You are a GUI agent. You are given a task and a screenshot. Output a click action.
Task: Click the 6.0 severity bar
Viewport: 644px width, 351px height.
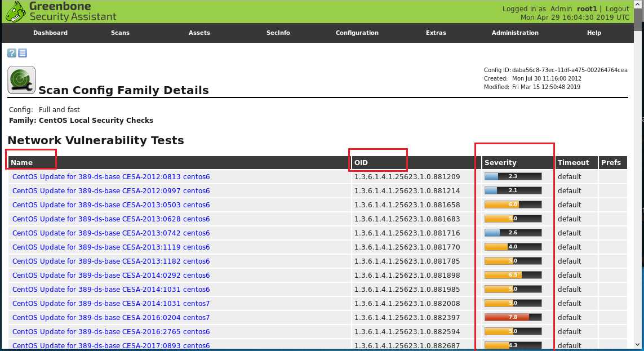(x=513, y=205)
